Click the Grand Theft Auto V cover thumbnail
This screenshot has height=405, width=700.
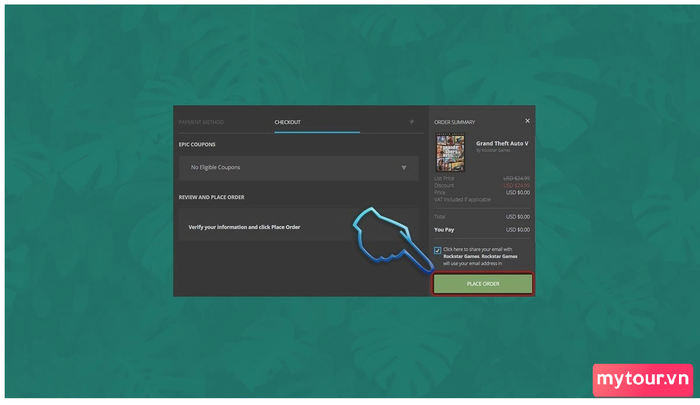[450, 152]
